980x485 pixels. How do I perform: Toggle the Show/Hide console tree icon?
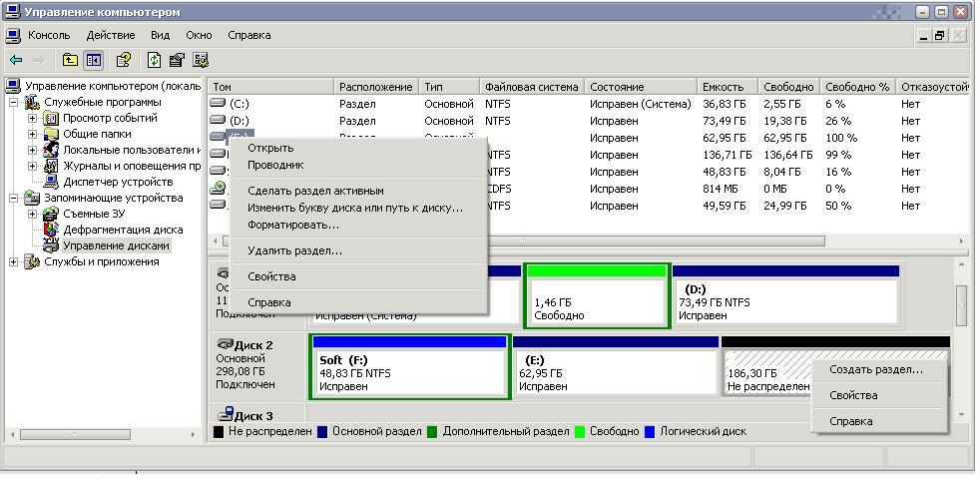pos(94,60)
